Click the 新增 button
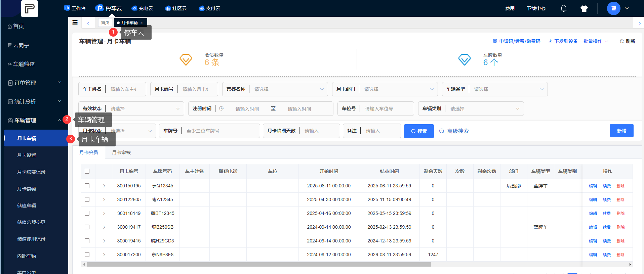This screenshot has width=644, height=274. pos(622,131)
